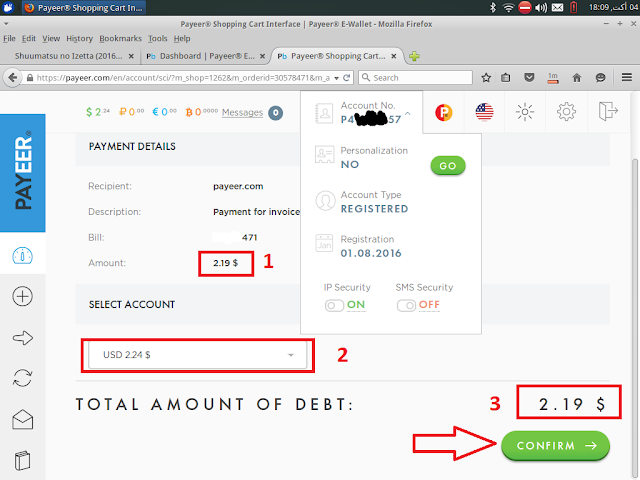Open the URL bar history dropdown arrow
Image resolution: width=640 pixels, height=480 pixels.
click(x=336, y=78)
